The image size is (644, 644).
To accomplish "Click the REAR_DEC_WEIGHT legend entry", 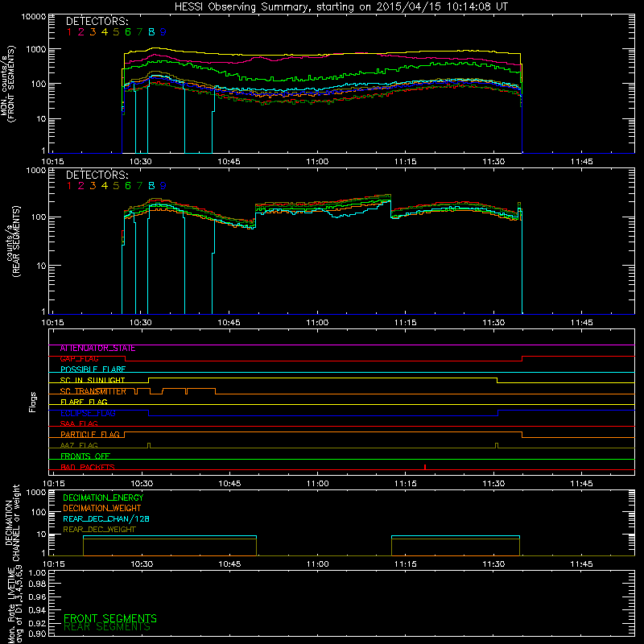I will (99, 530).
